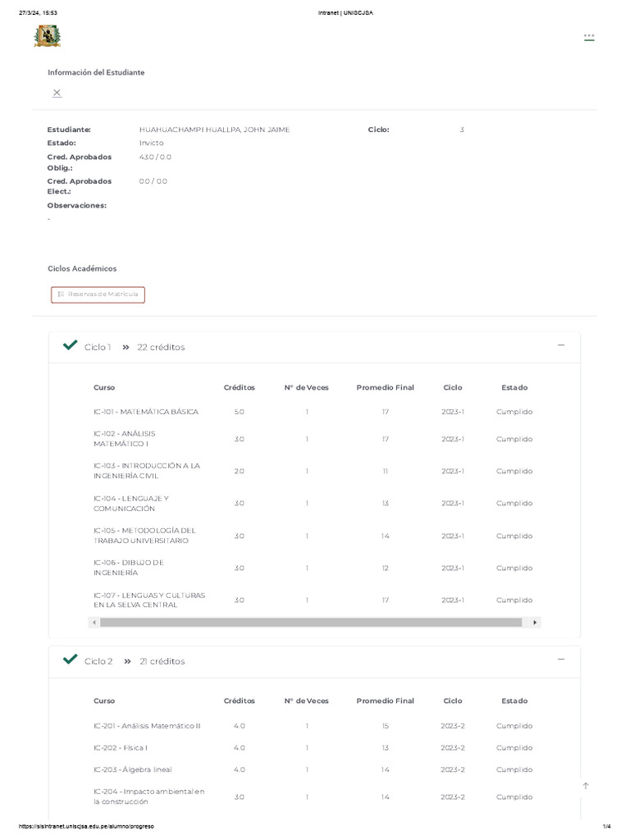Viewport: 630px width, 840px height.
Task: Click the Ciclo 2 green checkmark icon
Action: (71, 660)
